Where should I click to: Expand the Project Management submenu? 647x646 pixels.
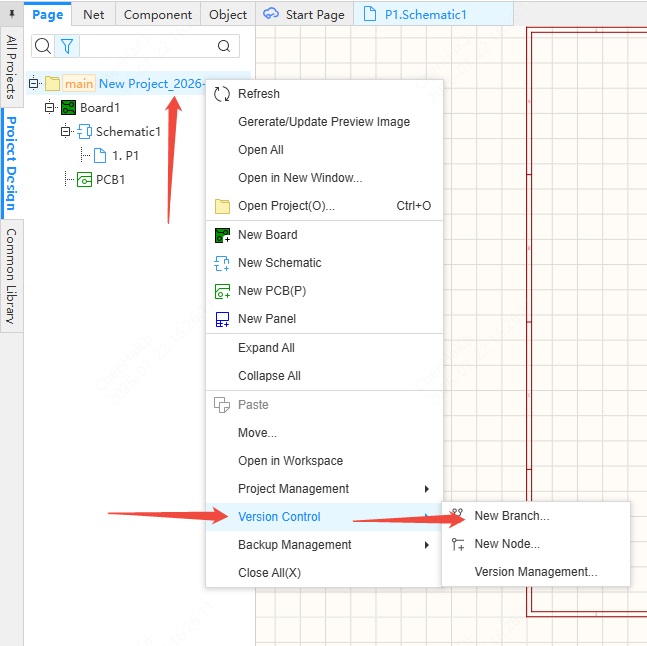click(324, 489)
